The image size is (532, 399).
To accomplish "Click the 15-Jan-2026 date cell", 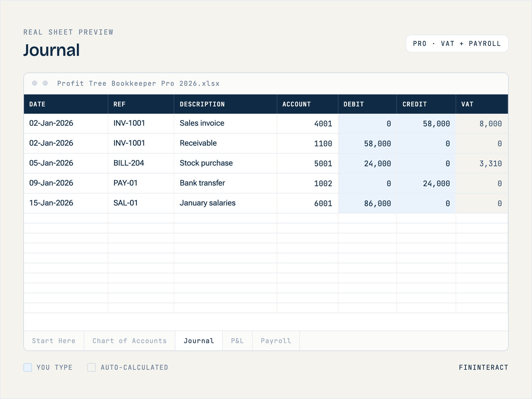I will pos(66,203).
